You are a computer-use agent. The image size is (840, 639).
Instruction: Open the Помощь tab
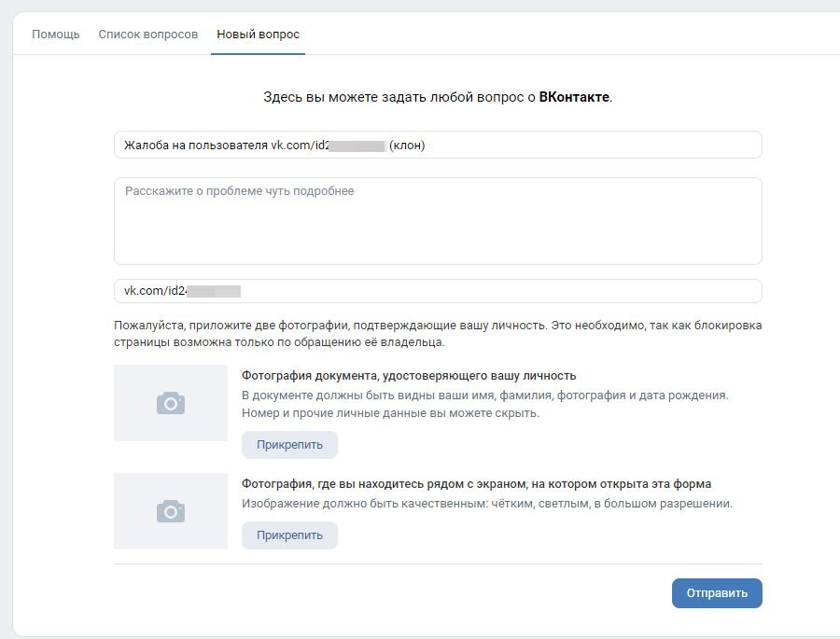coord(56,35)
